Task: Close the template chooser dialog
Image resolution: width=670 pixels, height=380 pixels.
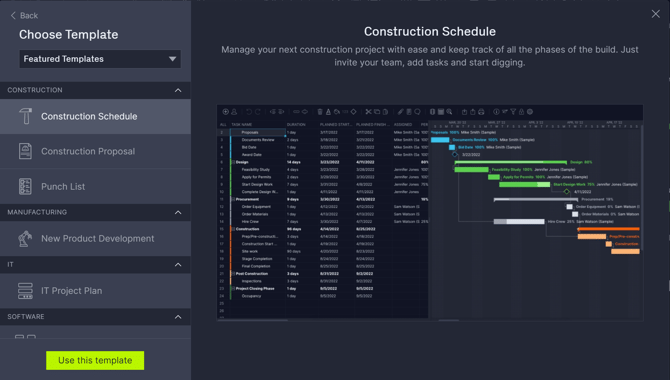Action: click(x=655, y=14)
